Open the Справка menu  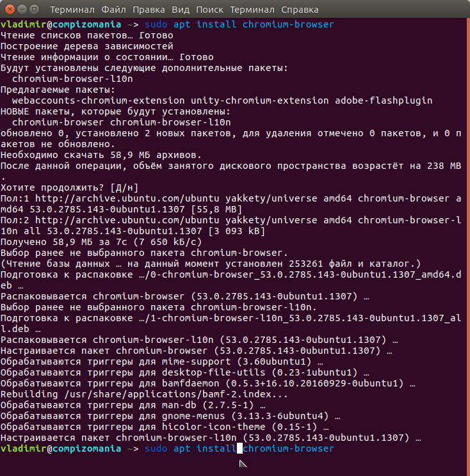click(x=300, y=10)
